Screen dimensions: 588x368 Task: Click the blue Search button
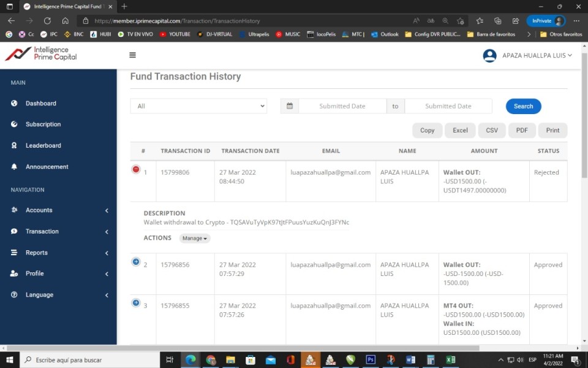pos(523,106)
